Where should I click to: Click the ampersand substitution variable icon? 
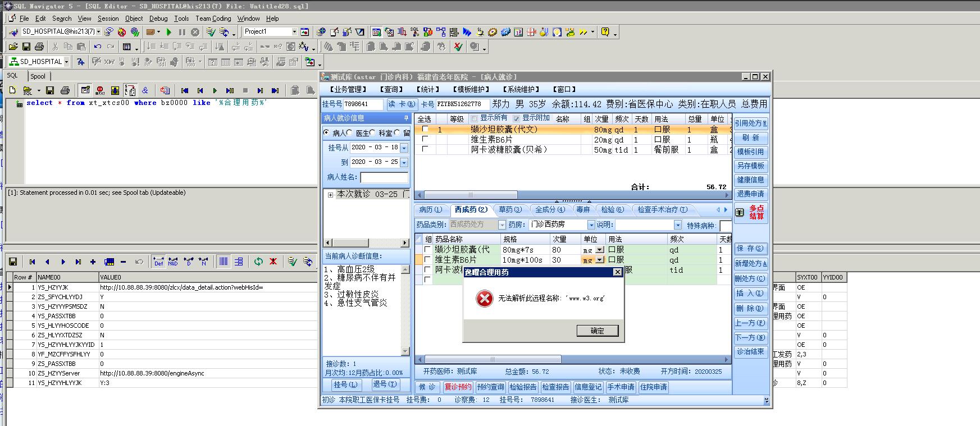pyautogui.click(x=145, y=90)
